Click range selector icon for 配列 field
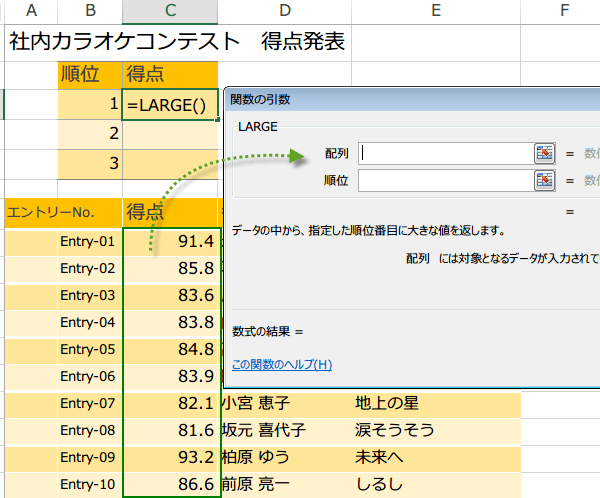 544,153
